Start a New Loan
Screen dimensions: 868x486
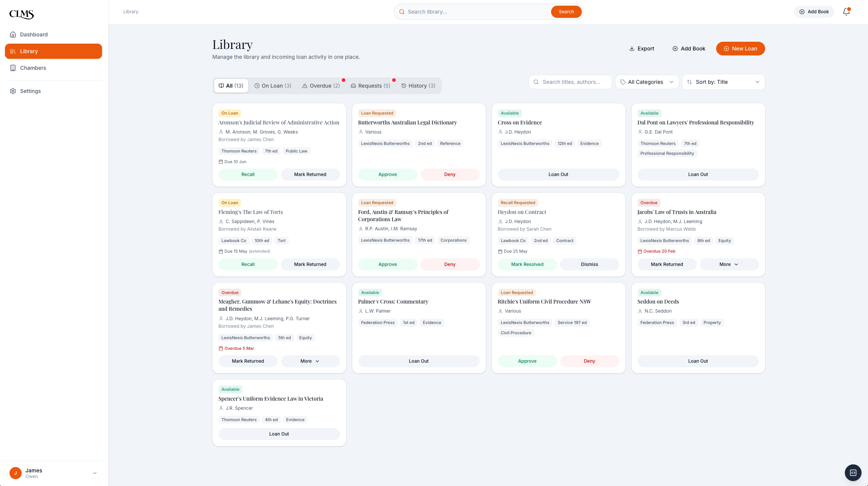coord(740,49)
